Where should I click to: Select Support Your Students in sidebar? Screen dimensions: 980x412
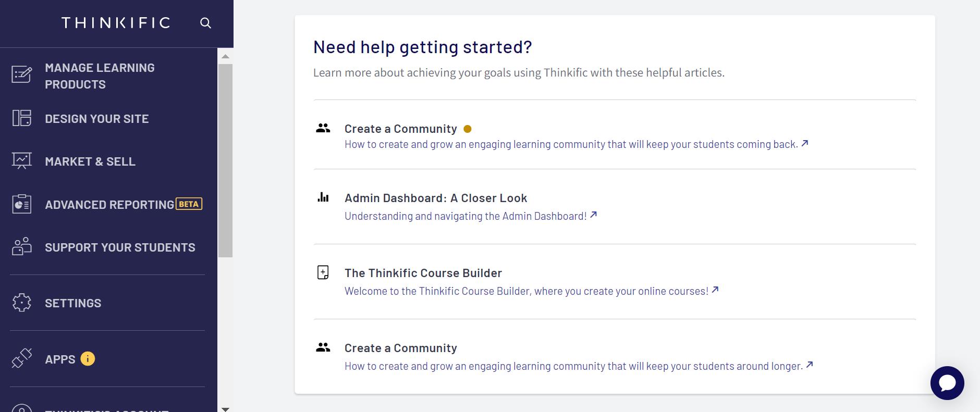(120, 247)
